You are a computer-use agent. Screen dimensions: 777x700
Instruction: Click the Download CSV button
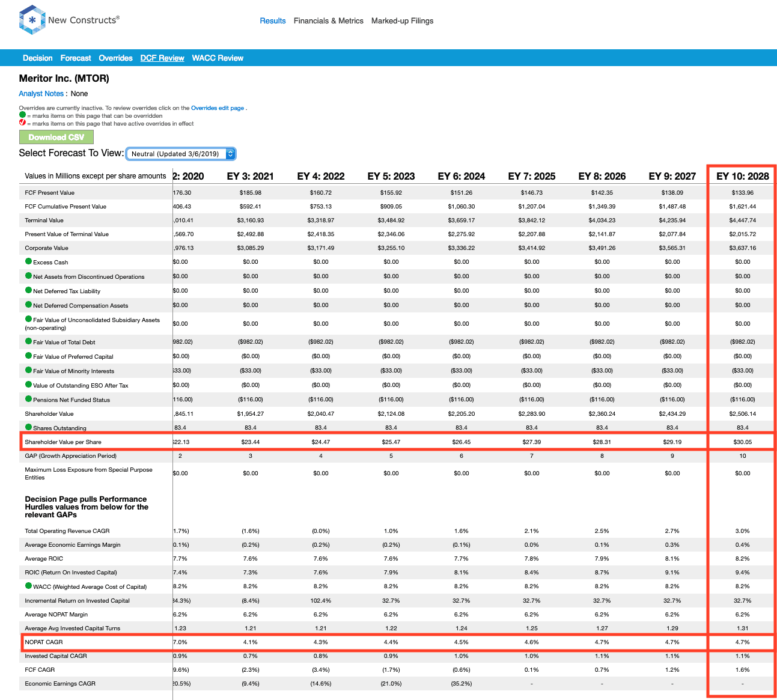(56, 137)
